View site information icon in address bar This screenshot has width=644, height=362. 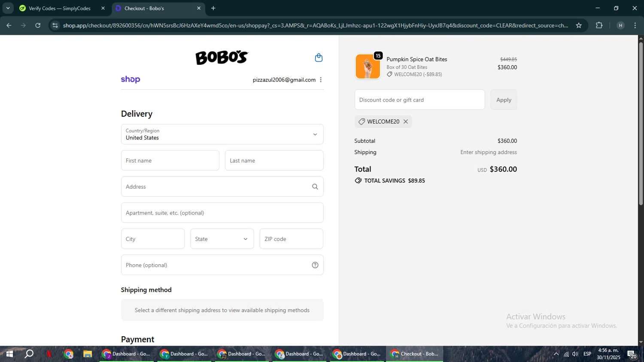[x=55, y=25]
